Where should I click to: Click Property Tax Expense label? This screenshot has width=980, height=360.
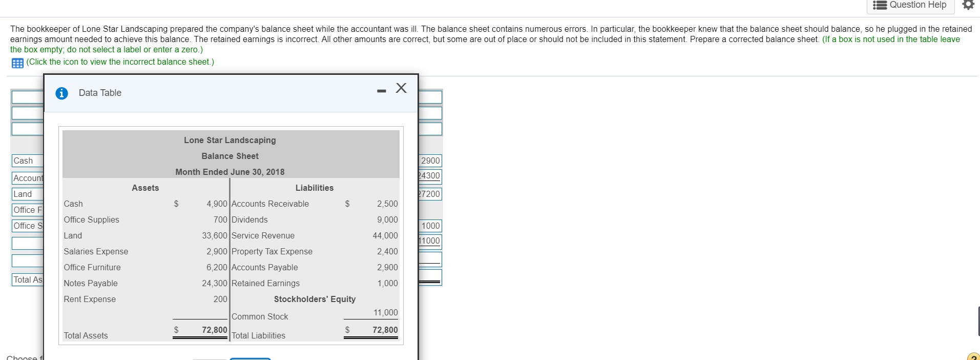click(272, 251)
